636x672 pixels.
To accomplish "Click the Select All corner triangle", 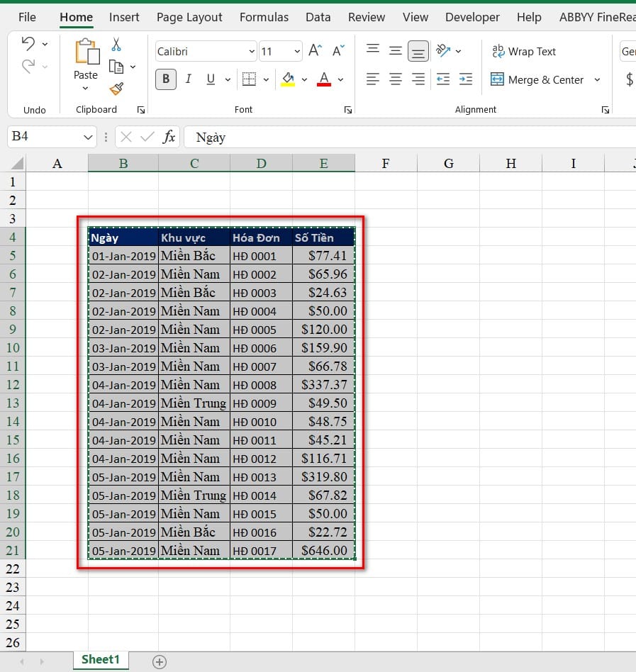I will (x=18, y=163).
